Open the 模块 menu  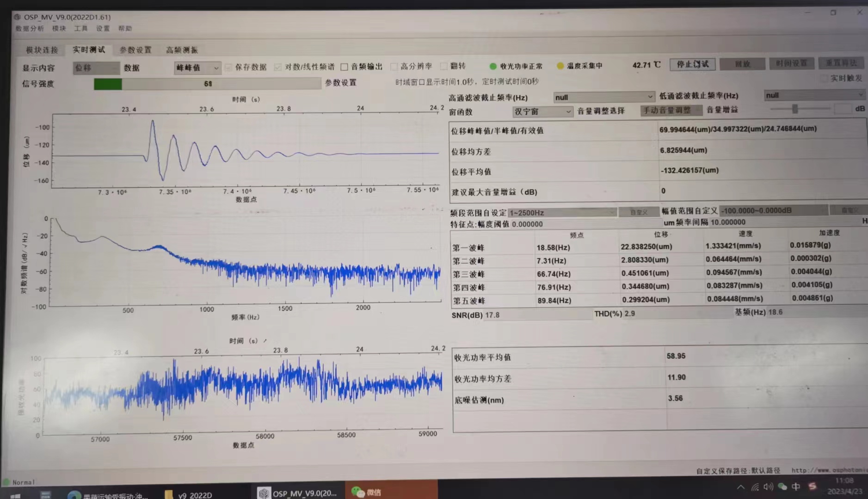(x=59, y=29)
